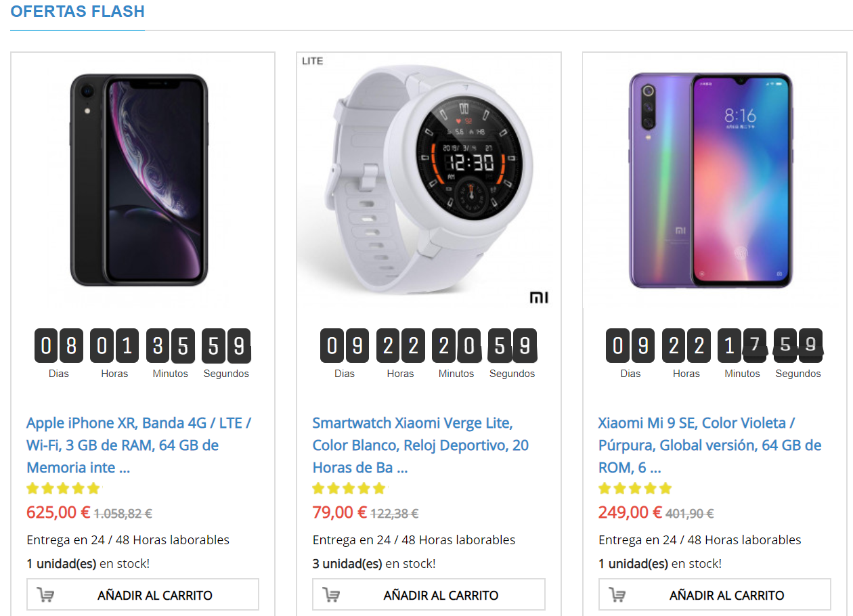853x616 pixels.
Task: Click the star rating of the Mi 9 SE
Action: point(635,489)
